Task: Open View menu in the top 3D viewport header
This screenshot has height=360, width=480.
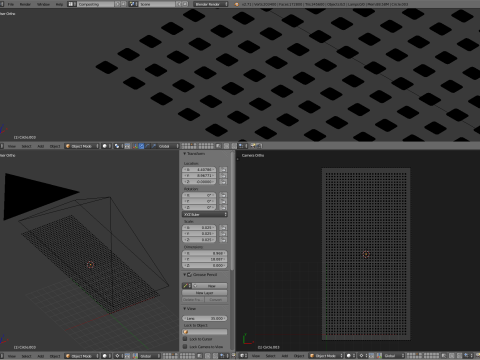Action: [x=12, y=146]
